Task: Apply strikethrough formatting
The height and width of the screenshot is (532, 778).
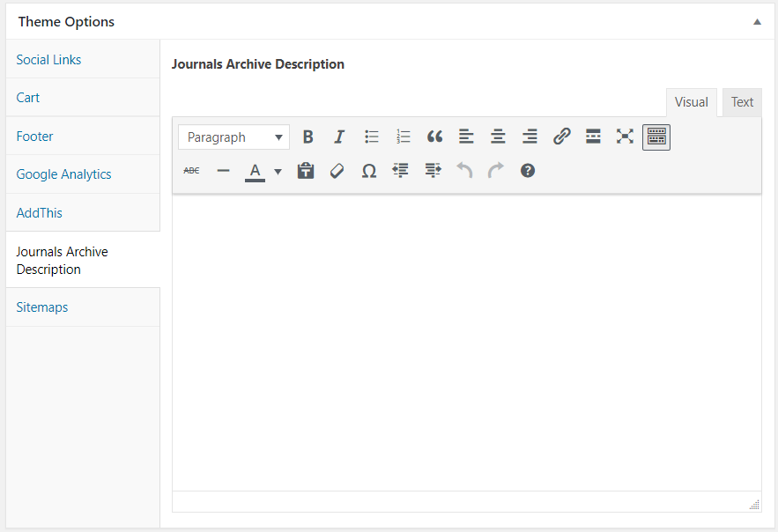Action: [x=191, y=171]
